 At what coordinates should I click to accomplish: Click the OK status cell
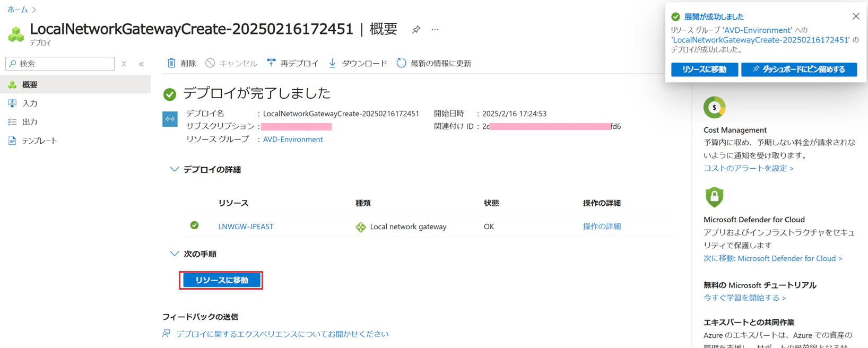pos(489,227)
